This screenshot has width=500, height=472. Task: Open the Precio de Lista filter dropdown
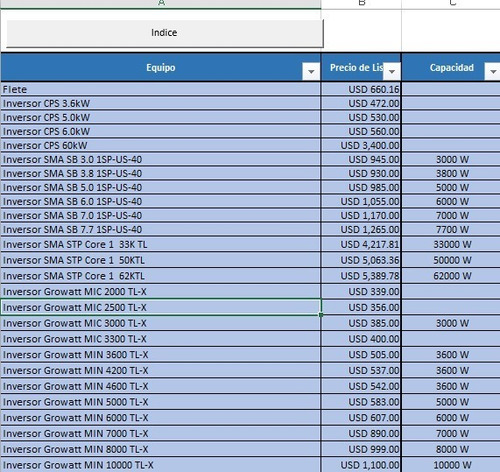click(392, 72)
